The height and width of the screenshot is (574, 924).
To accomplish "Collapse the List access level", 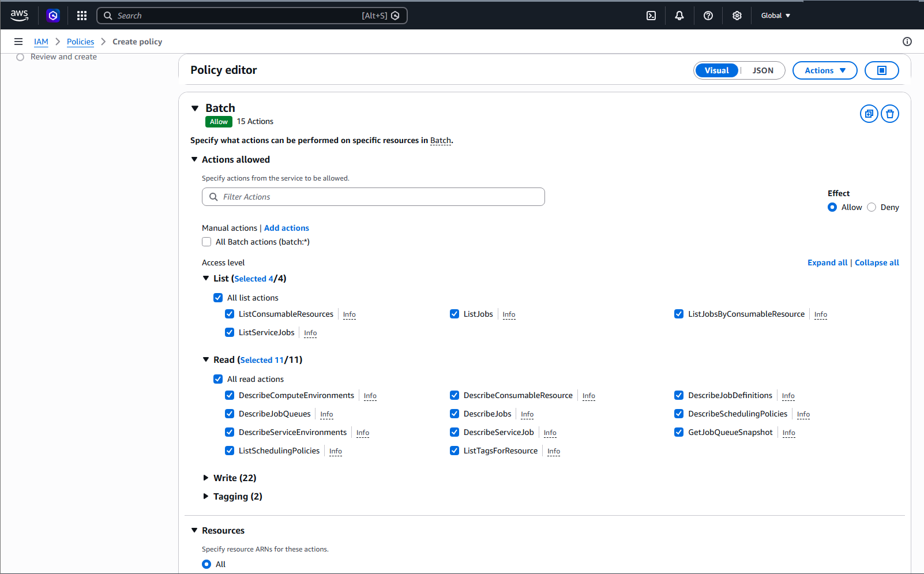I will 206,278.
